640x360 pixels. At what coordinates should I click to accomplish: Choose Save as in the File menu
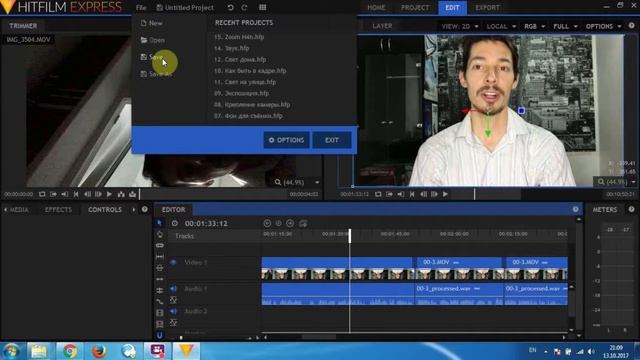tap(156, 74)
